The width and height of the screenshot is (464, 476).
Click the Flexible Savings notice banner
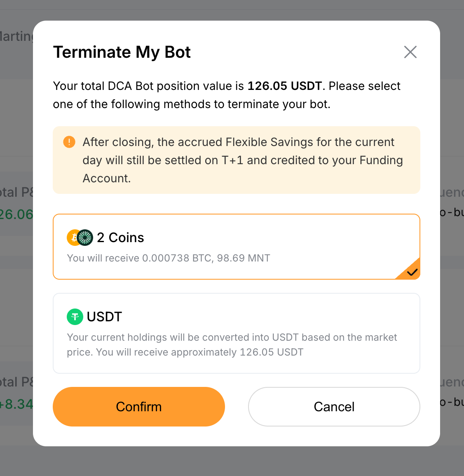(236, 160)
